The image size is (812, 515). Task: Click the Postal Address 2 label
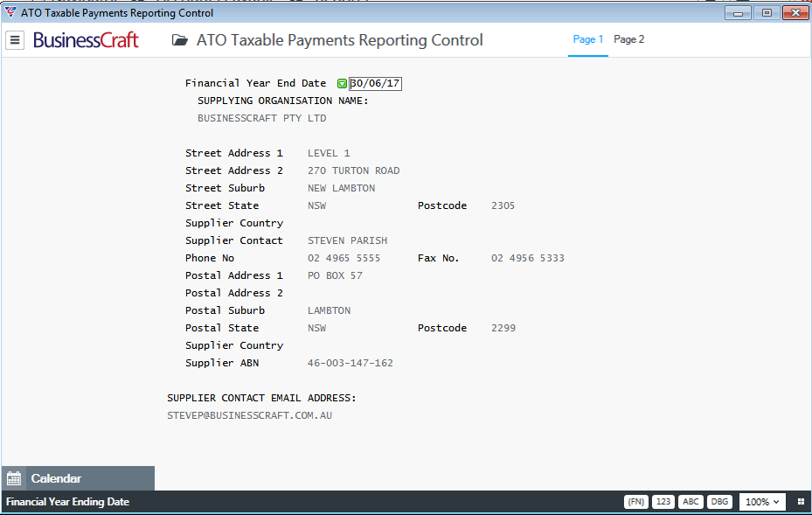click(234, 293)
